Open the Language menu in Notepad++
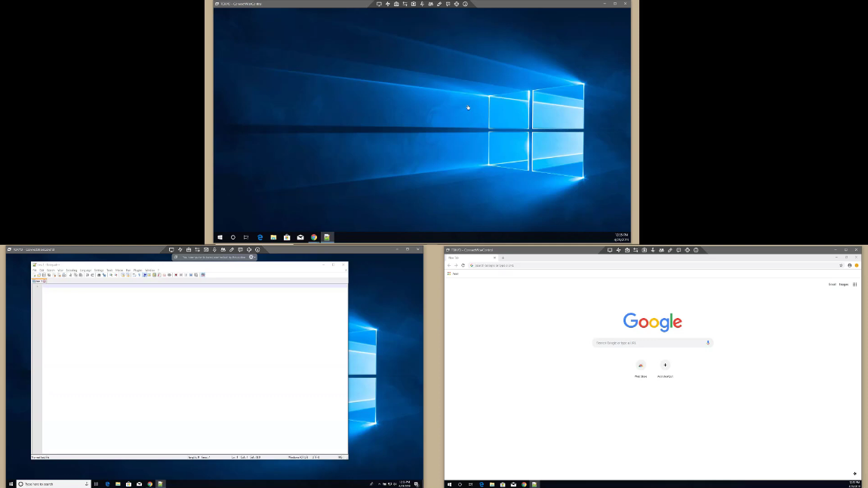 [x=85, y=270]
